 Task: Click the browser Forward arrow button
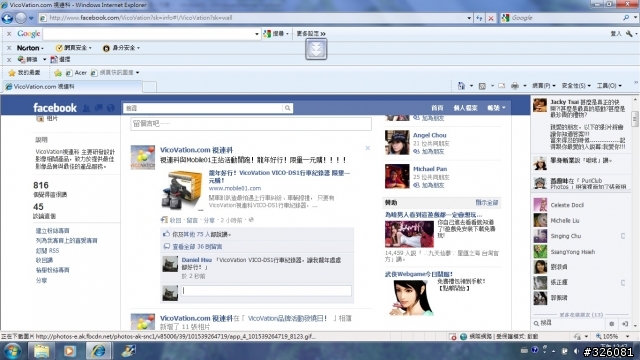point(21,18)
